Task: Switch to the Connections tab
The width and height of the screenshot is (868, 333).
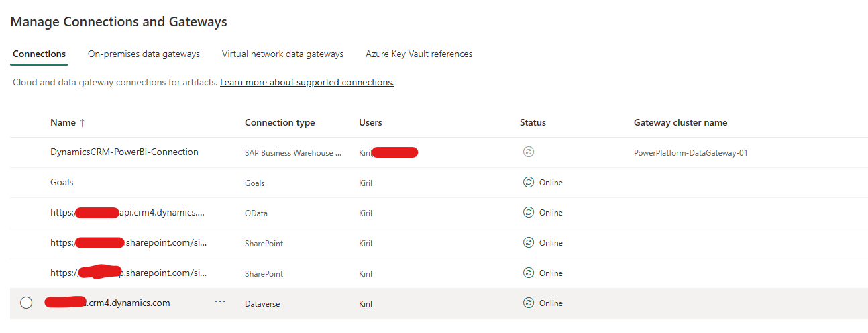Action: pos(39,54)
